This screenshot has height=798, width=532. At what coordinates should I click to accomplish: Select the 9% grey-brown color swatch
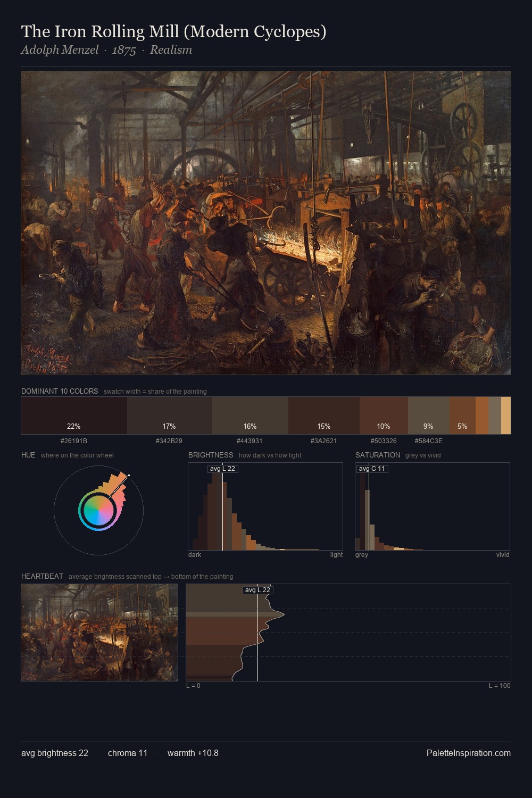pyautogui.click(x=428, y=415)
